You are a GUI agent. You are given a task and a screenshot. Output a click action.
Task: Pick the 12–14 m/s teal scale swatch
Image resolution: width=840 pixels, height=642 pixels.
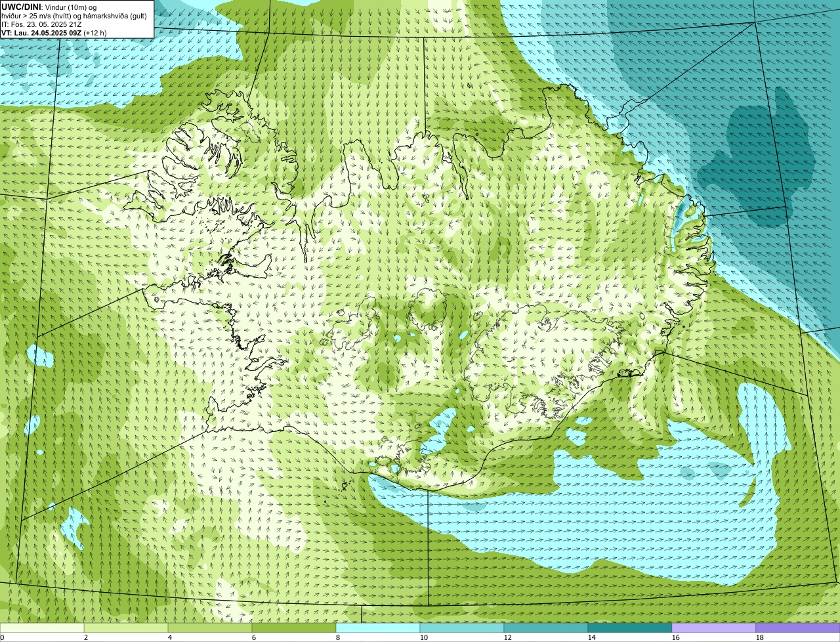point(546,628)
